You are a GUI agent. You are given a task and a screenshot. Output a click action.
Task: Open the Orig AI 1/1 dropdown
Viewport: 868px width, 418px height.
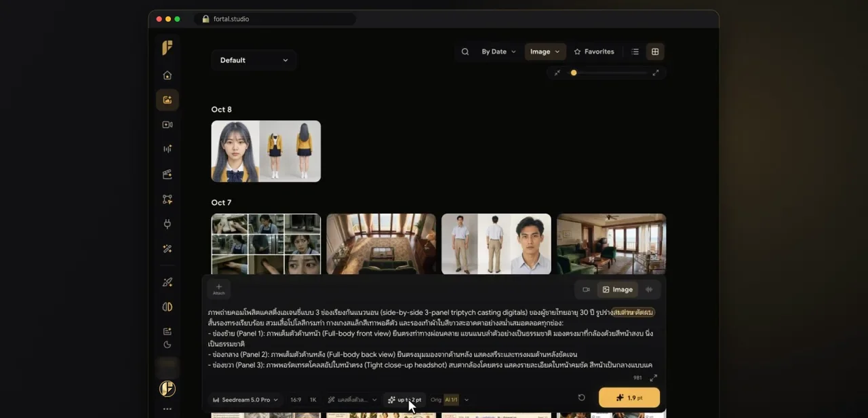(450, 400)
